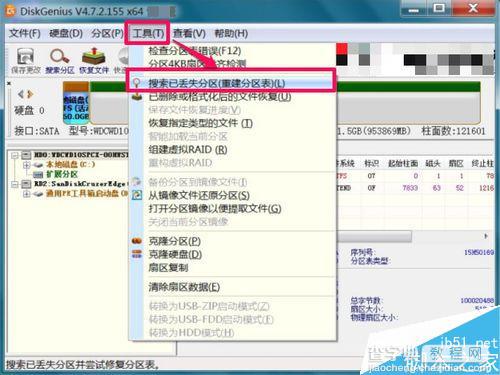Viewport: 500px width, 375px height.
Task: Choose 从镜像文件还原分区(S)
Action: pos(199,195)
